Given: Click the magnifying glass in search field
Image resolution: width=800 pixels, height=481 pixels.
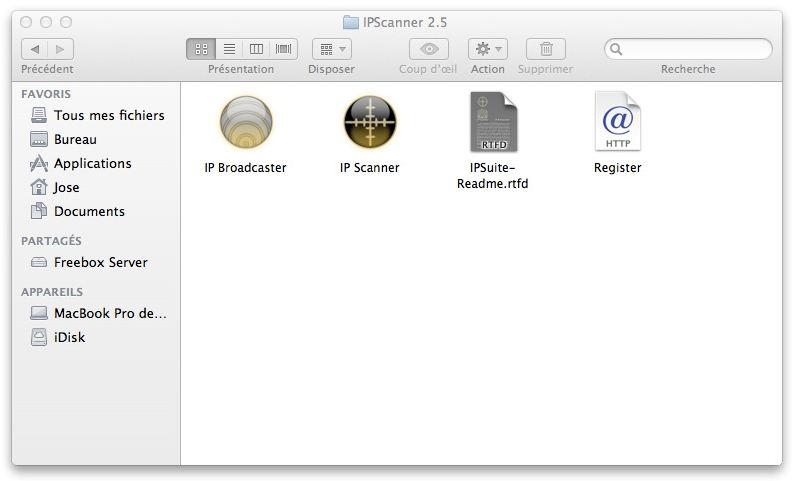Looking at the screenshot, I should click(x=616, y=49).
